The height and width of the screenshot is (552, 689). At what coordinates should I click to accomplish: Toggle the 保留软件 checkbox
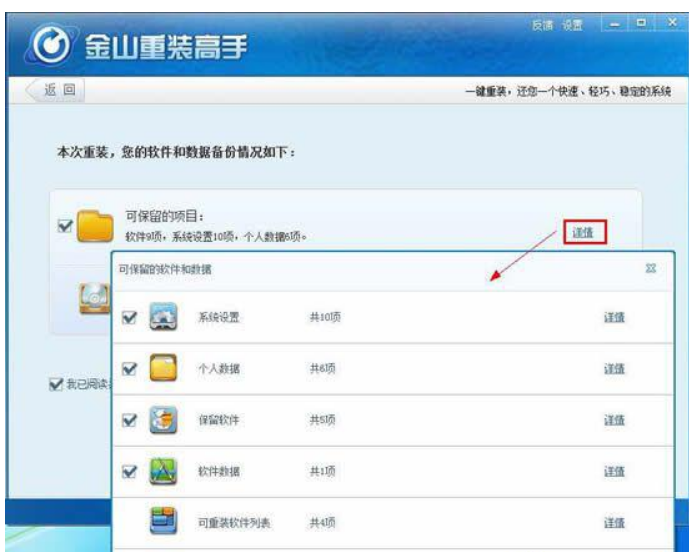(128, 421)
